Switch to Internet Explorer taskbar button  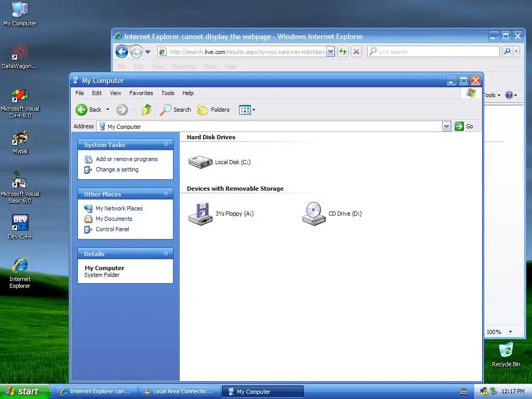96,392
